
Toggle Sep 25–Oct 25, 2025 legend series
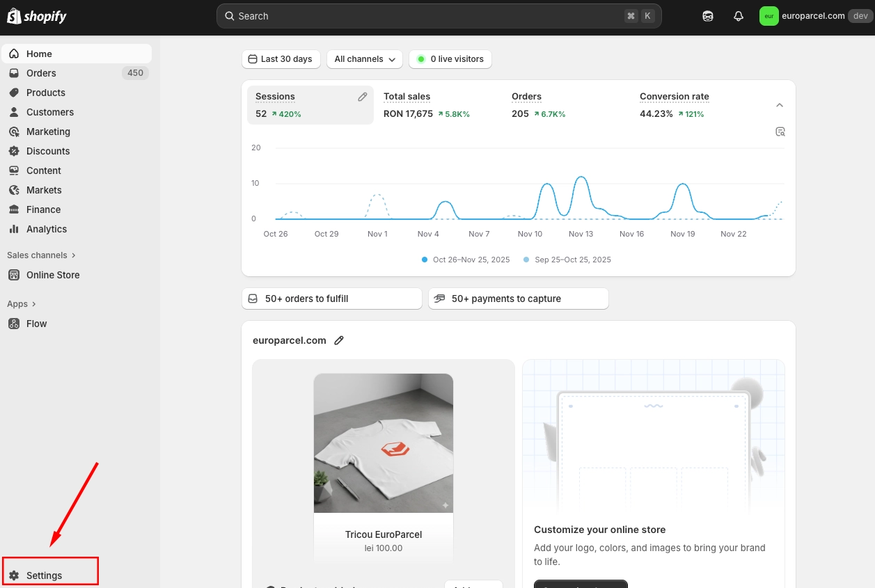click(567, 260)
